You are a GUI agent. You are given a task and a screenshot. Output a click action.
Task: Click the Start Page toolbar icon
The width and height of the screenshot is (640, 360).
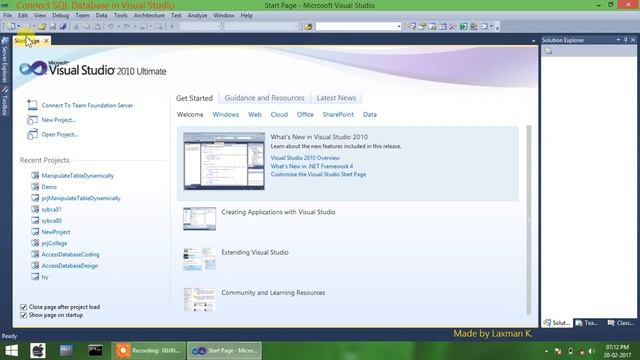tap(463, 27)
